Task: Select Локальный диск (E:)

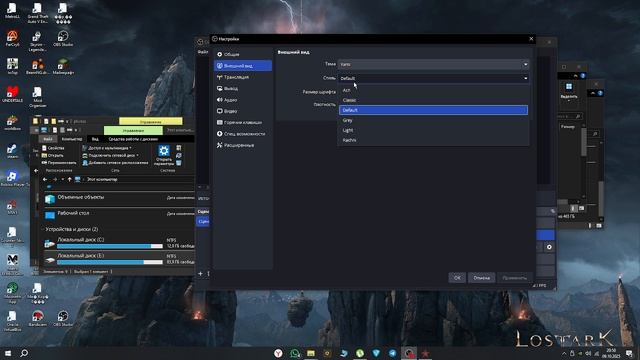Action: tap(104, 259)
